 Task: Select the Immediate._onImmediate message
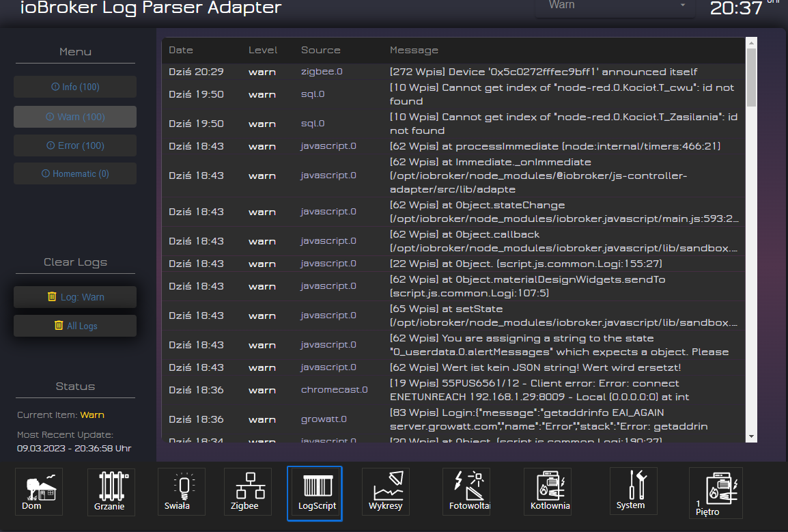click(x=538, y=176)
